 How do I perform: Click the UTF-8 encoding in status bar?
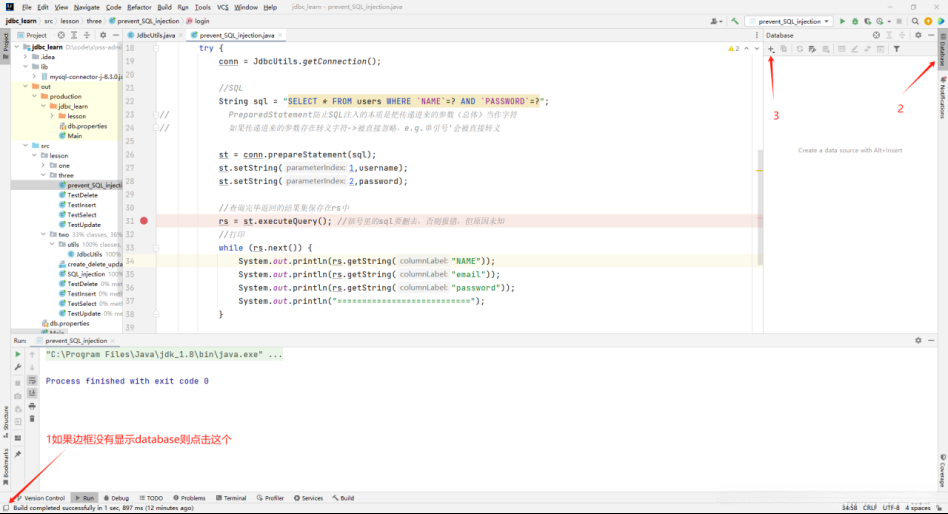point(891,508)
